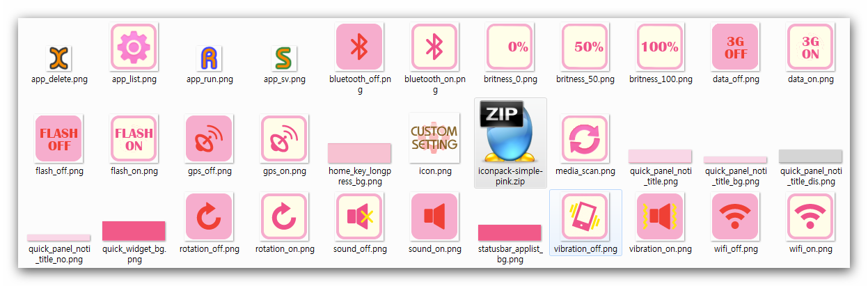Select the vibration_on.png icon
868x286 pixels.
660,216
